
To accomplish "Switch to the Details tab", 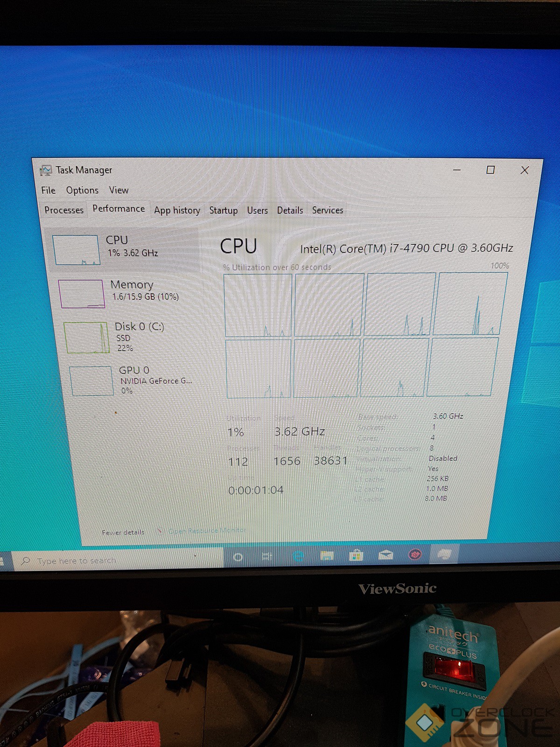I will (x=290, y=211).
